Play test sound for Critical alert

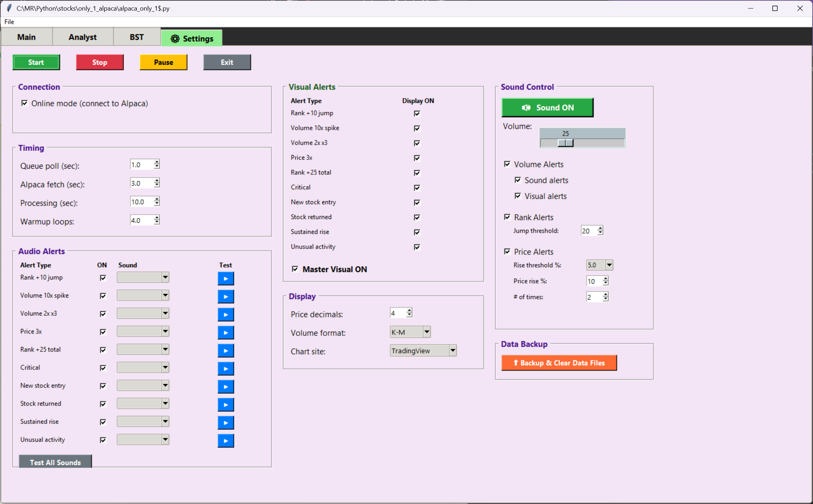[x=226, y=369]
